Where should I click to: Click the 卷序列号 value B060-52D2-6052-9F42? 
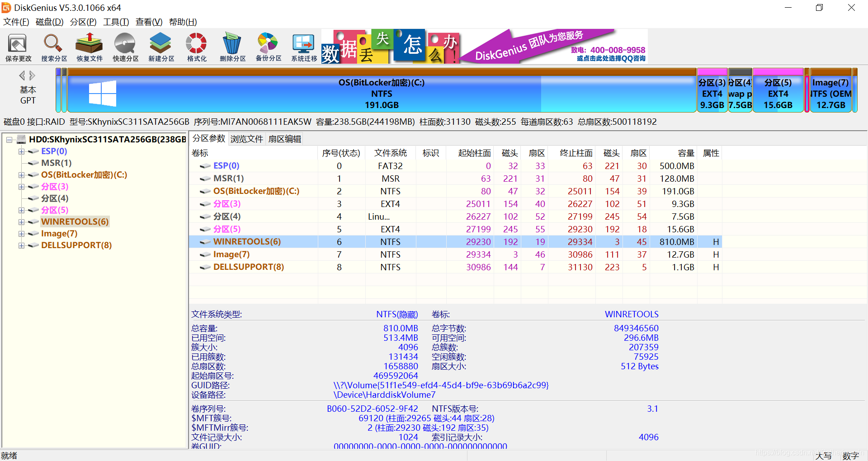pos(373,409)
